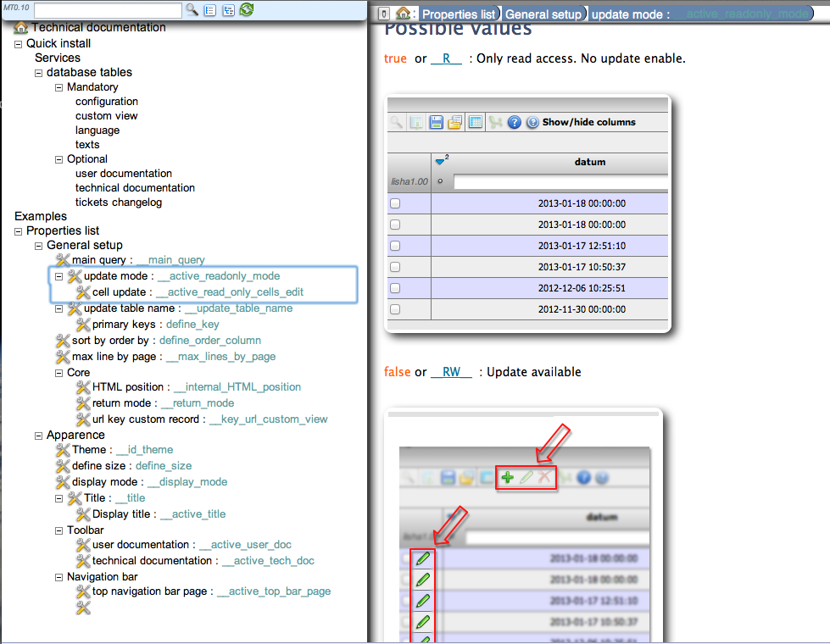
Task: Select the Properties list breadcrumb item
Action: 459,14
